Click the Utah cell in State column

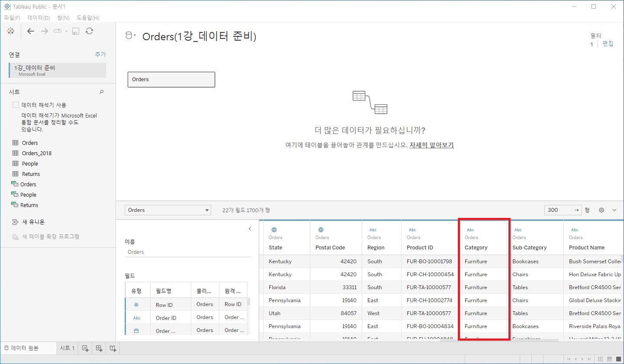coord(274,313)
